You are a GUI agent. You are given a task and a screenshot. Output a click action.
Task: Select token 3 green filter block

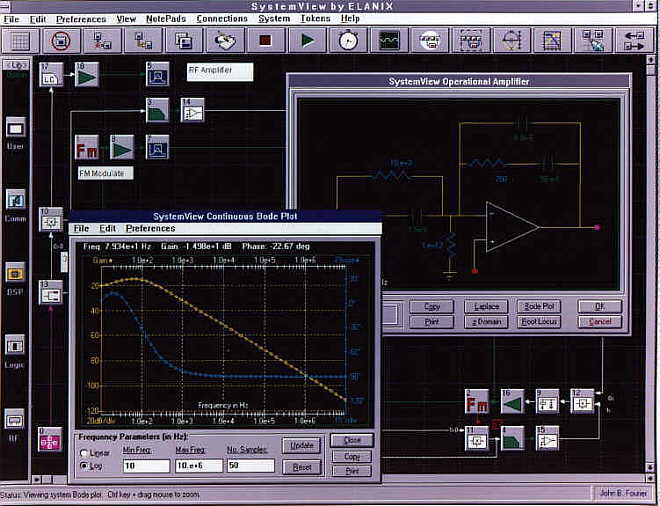coord(157,110)
